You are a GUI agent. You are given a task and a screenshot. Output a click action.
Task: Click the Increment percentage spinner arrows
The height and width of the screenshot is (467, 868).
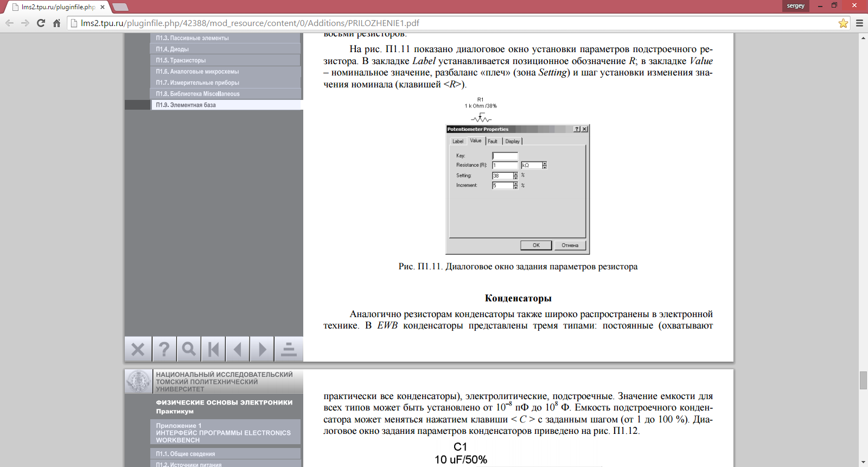point(515,185)
